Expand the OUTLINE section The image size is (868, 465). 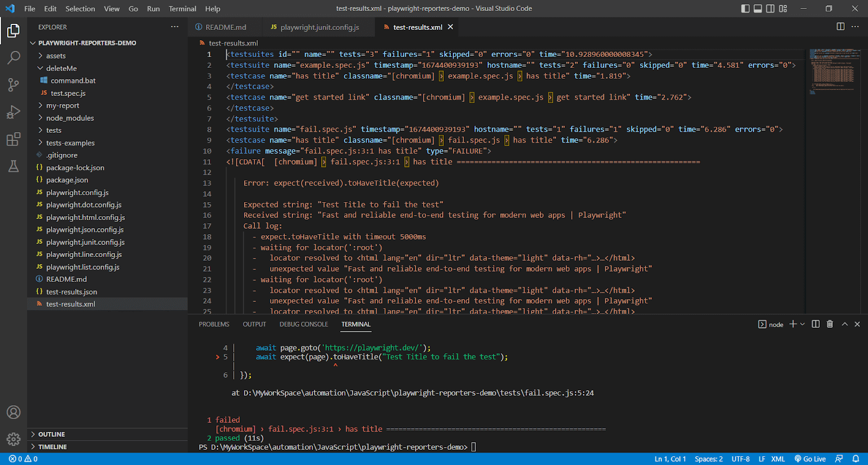pyautogui.click(x=107, y=434)
